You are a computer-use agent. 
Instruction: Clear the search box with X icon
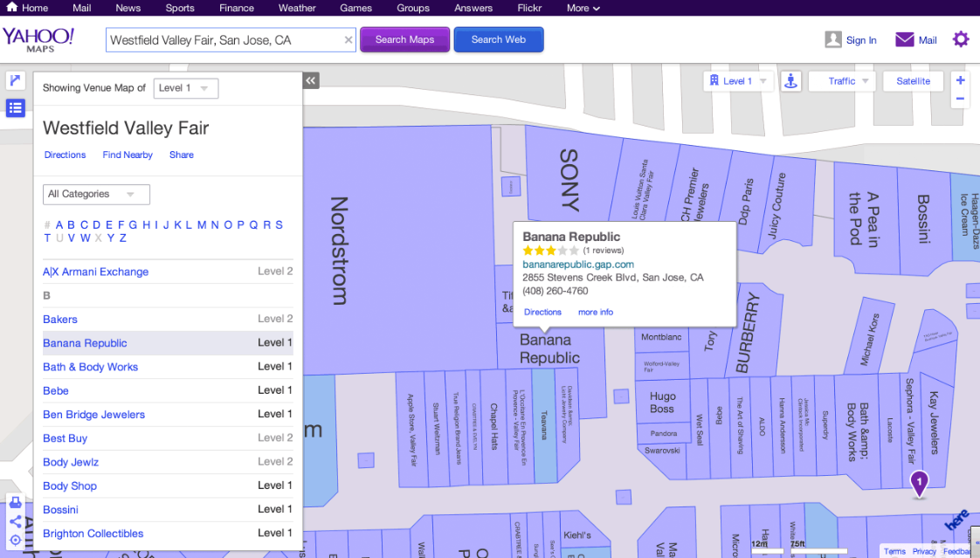click(349, 40)
